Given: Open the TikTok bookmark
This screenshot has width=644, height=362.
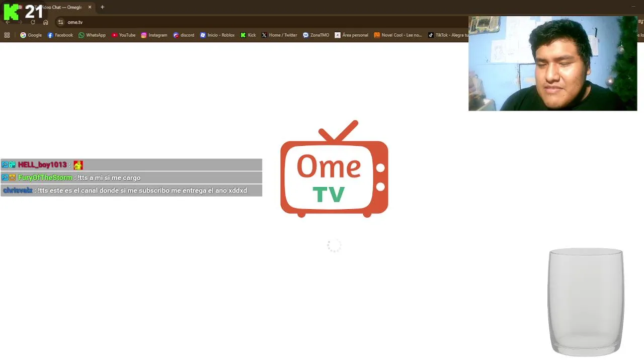Looking at the screenshot, I should click(x=447, y=35).
